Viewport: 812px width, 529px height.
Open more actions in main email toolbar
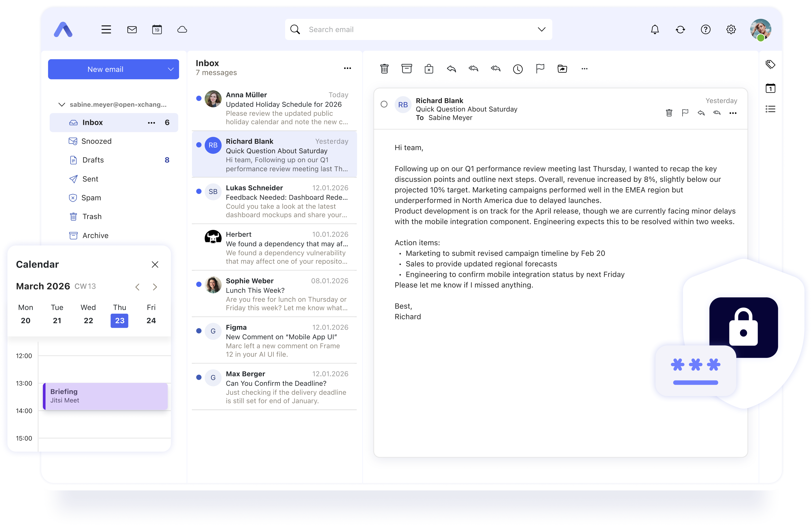point(584,69)
